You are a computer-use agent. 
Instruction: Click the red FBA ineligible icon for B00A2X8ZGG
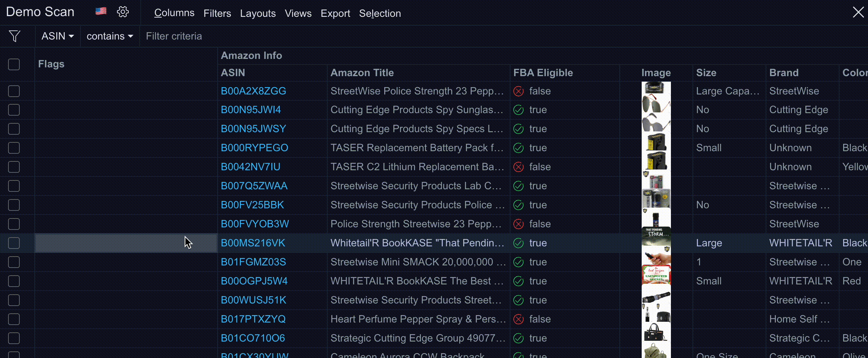pos(518,91)
